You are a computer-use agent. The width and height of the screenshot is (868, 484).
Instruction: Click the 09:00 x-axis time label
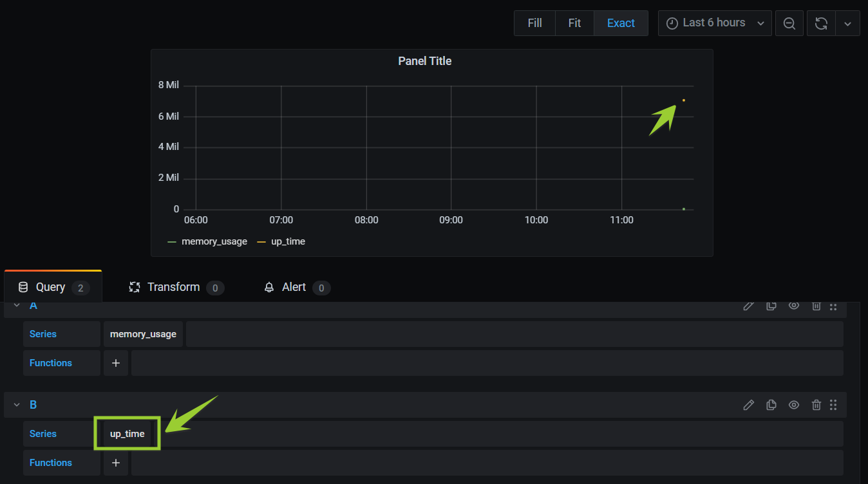pyautogui.click(x=451, y=220)
